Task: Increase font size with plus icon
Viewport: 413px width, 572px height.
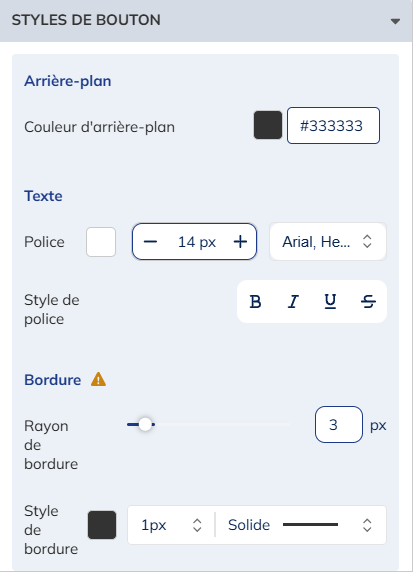Action: click(240, 241)
